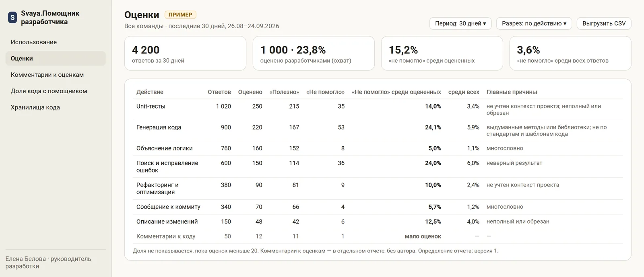
Task: Click the «Не помогло» column header
Action: click(x=325, y=92)
